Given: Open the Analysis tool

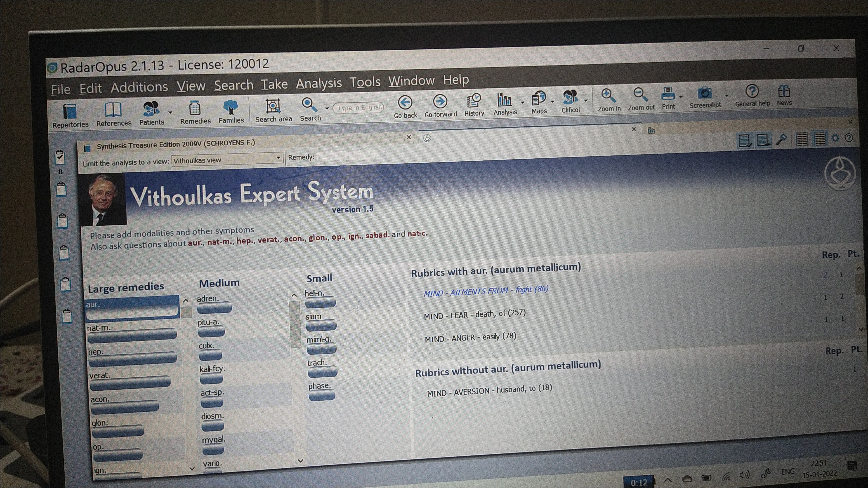Looking at the screenshot, I should click(x=505, y=104).
